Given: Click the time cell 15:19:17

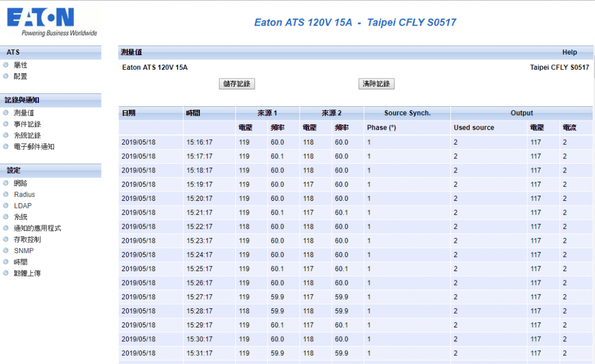Looking at the screenshot, I should [x=200, y=184].
